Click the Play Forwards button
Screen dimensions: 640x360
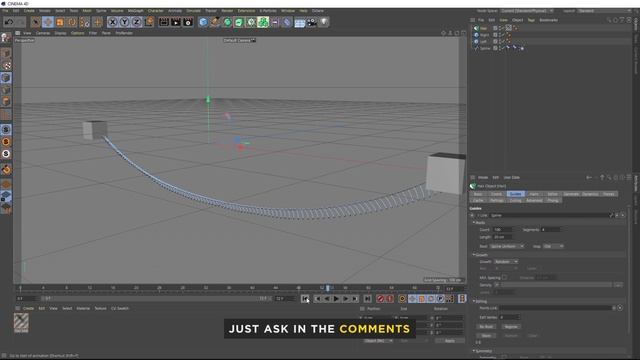pos(336,299)
